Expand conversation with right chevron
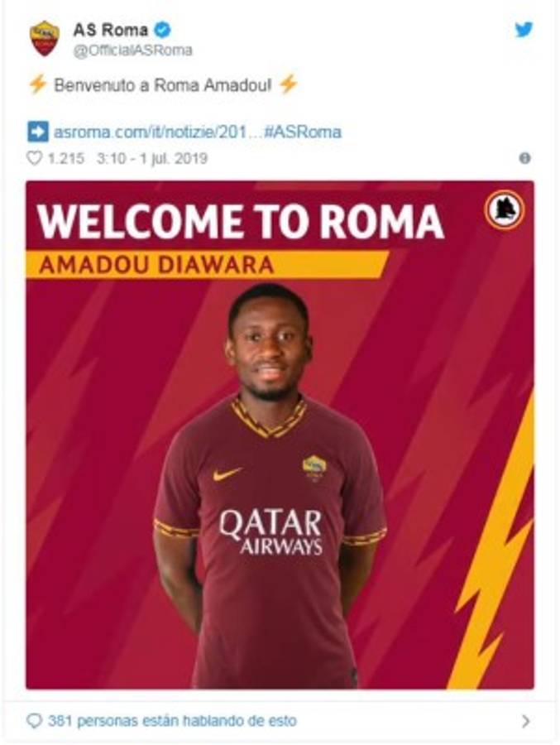 (525, 721)
